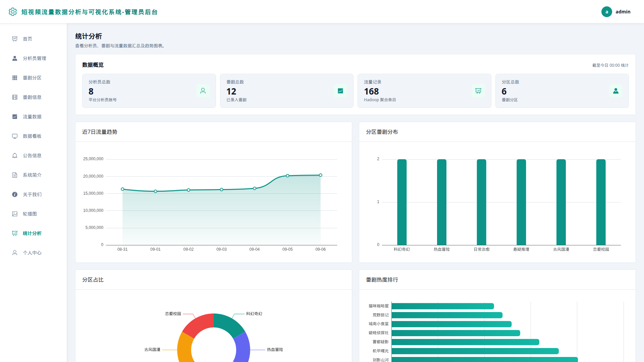
Task: Click the 08-31 data point on trend line
Action: [x=122, y=189]
